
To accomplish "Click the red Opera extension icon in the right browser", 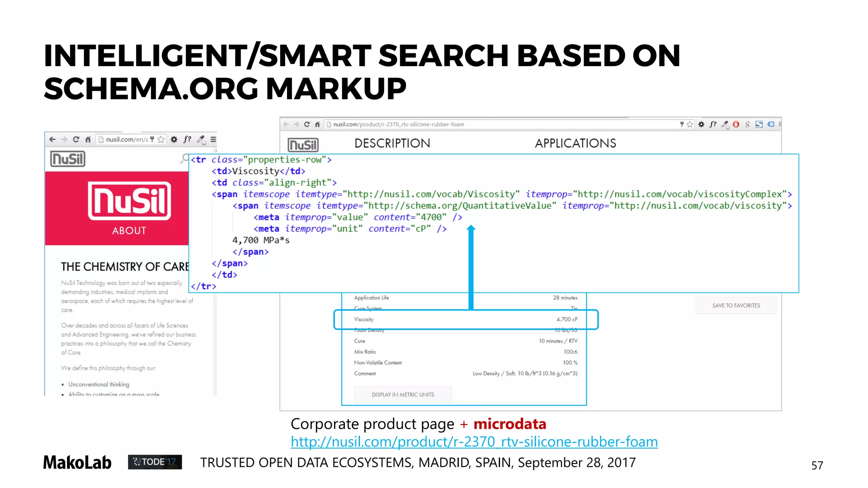I will (x=736, y=124).
